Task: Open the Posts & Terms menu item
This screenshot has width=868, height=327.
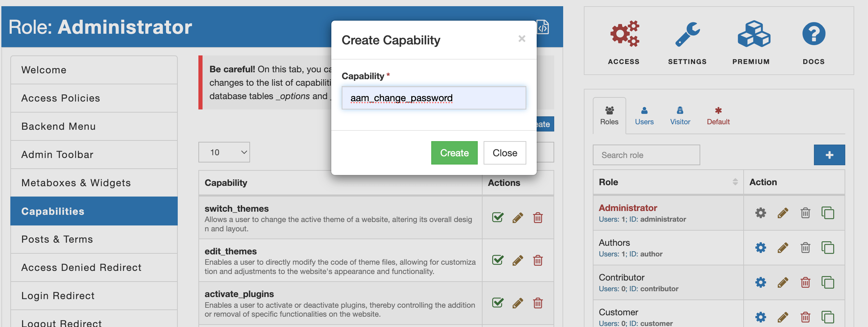Action: click(x=94, y=239)
